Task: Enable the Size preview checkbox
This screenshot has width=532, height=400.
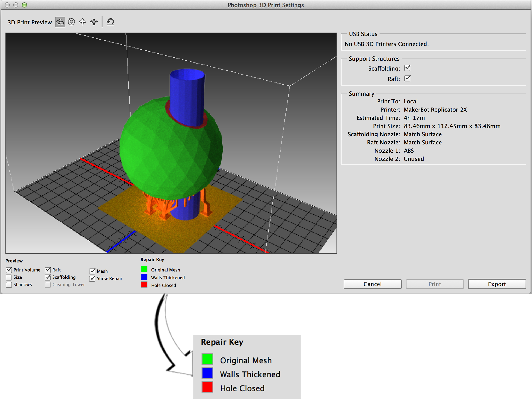Action: [9, 277]
